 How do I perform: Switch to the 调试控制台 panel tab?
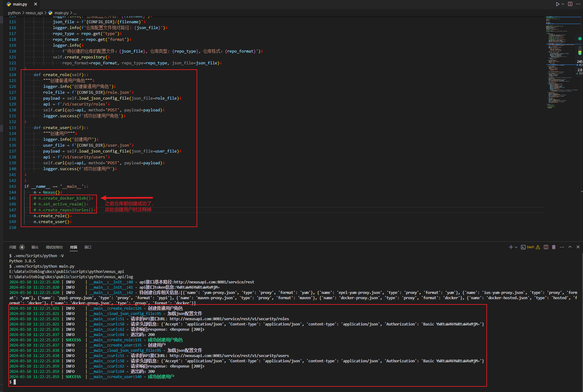click(x=54, y=247)
